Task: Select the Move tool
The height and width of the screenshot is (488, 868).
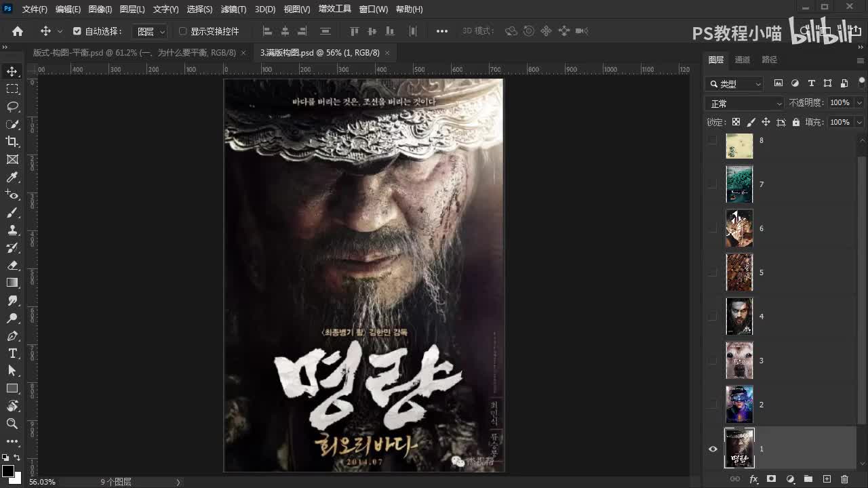Action: point(12,71)
